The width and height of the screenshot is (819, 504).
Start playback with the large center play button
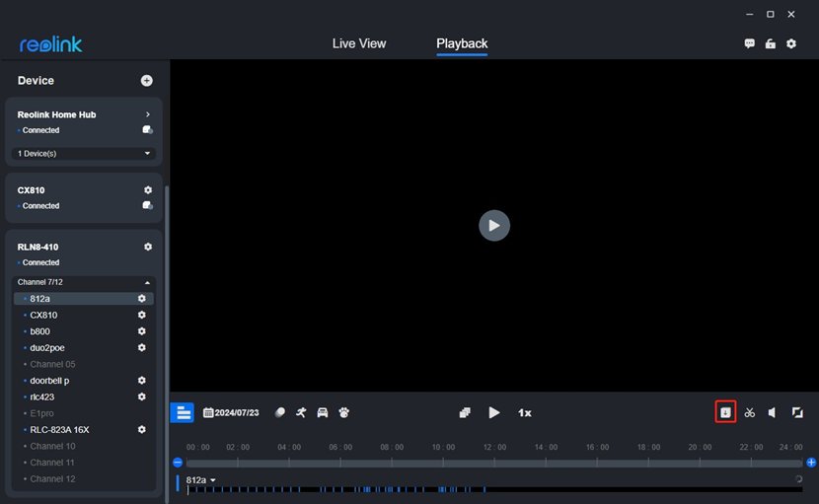pos(494,226)
